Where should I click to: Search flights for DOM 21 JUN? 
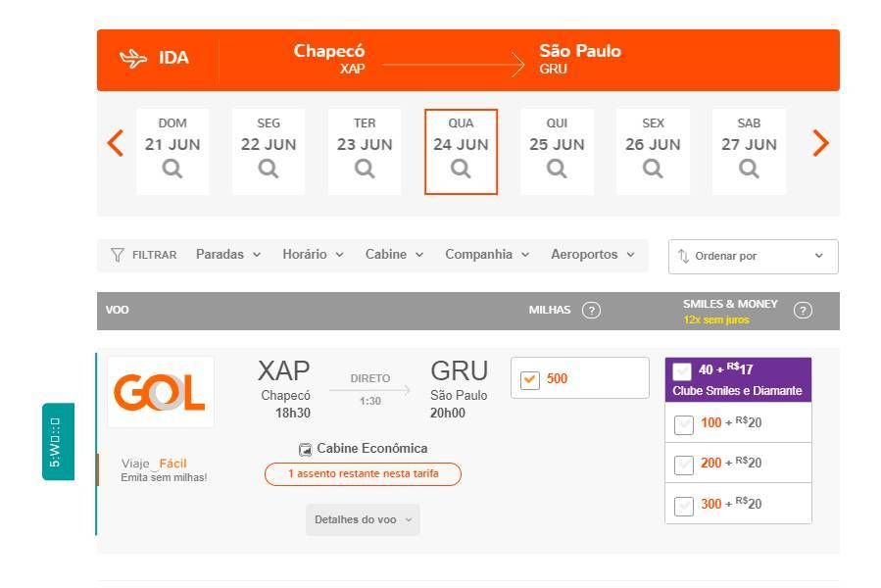pos(172,152)
